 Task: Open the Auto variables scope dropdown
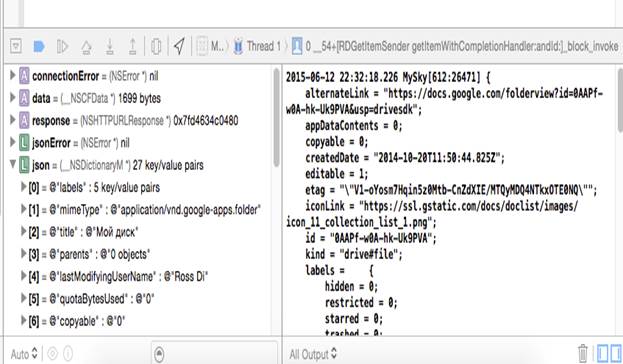coord(24,353)
